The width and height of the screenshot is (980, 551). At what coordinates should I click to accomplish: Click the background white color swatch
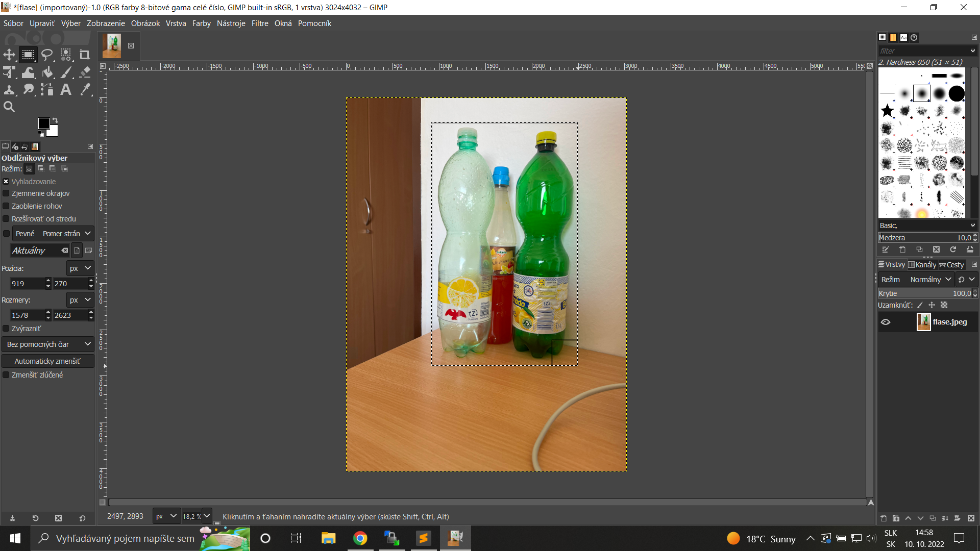point(53,132)
